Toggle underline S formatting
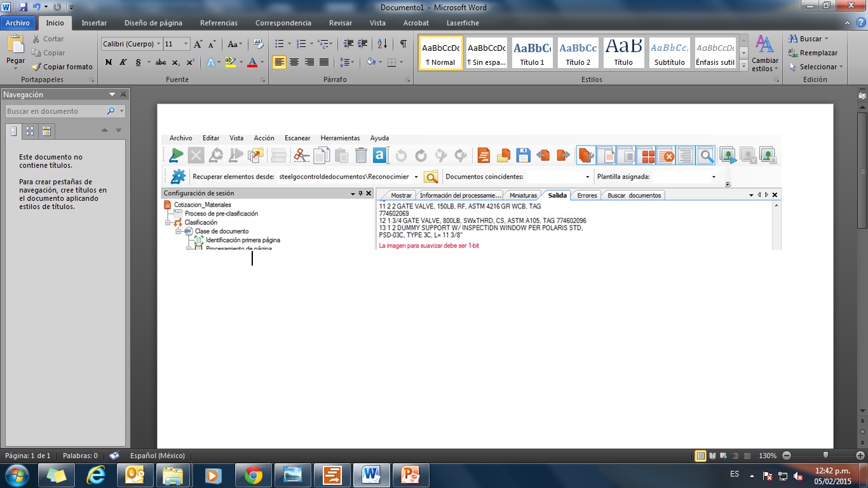Screen dimensions: 868x488 click(x=139, y=62)
